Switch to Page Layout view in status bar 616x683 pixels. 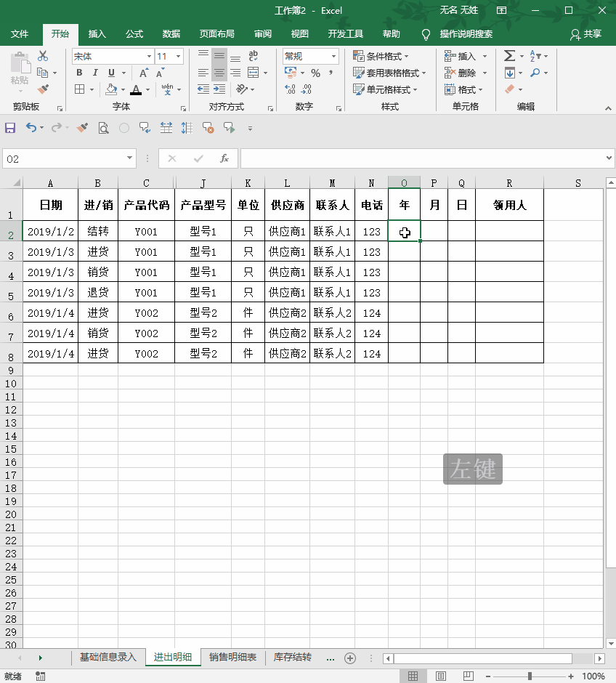440,676
